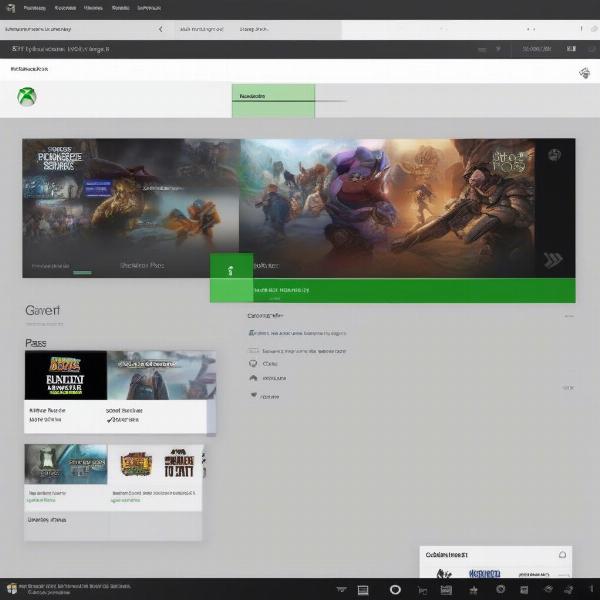The image size is (600, 600).
Task: Open the blue link in the notification popup
Action: (484, 574)
